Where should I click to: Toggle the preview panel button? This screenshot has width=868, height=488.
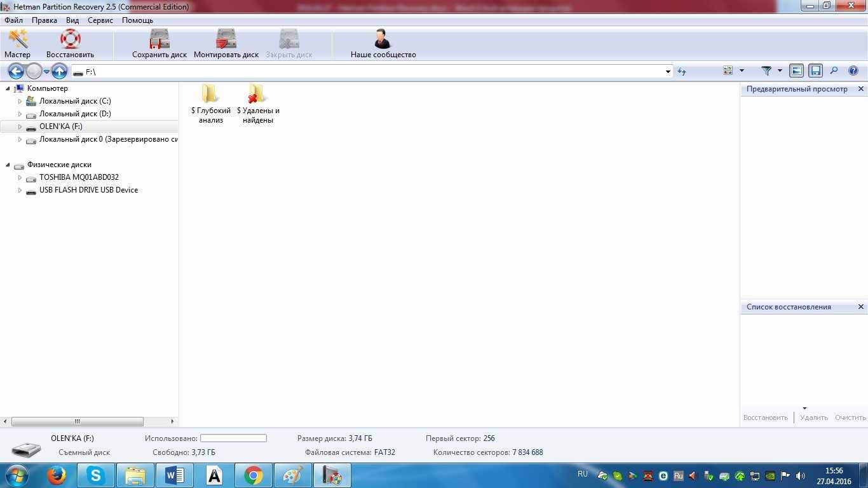point(796,71)
